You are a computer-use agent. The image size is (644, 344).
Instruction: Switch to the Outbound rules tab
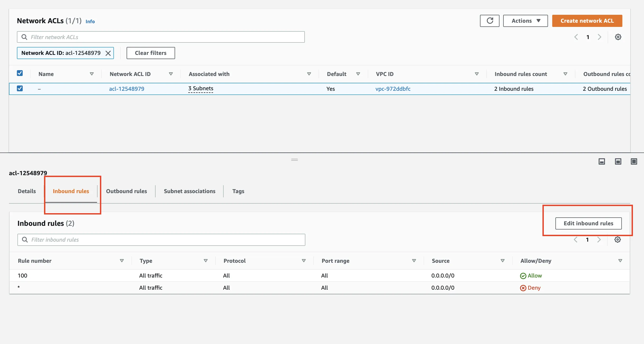point(126,191)
